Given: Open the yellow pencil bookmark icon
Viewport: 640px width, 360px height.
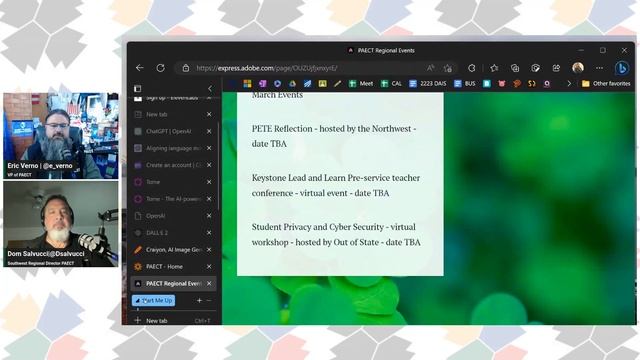Looking at the screenshot, I should coord(337,84).
